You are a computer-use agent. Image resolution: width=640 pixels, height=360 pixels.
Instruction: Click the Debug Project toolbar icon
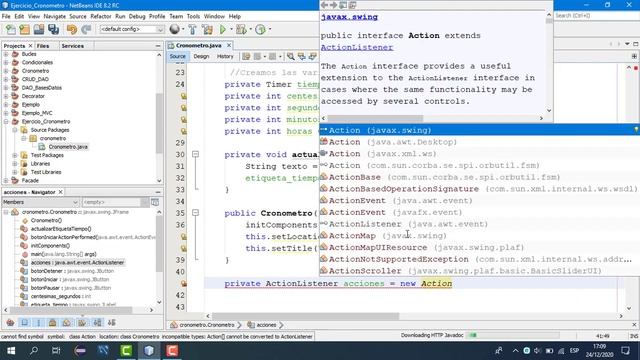coord(241,29)
